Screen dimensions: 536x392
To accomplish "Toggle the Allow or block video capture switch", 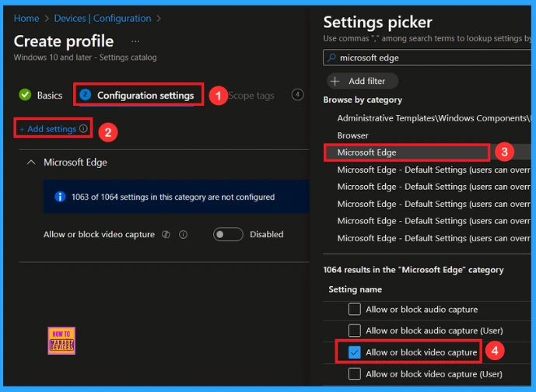I will pos(228,234).
